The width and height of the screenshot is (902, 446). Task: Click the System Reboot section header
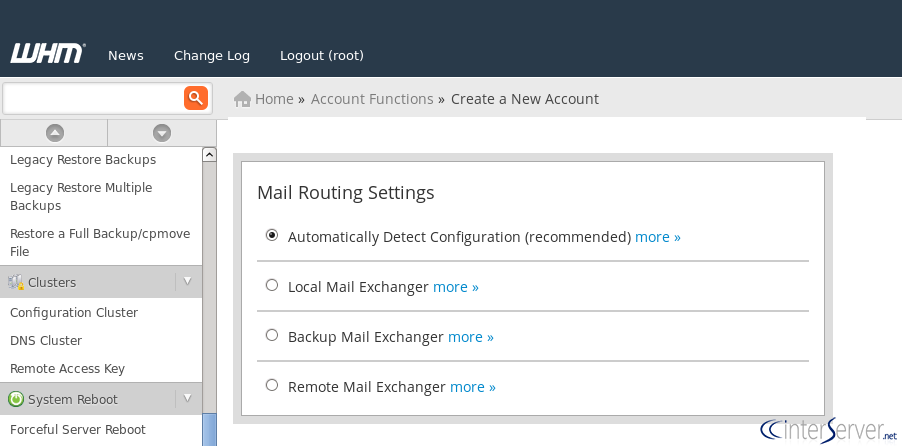click(x=101, y=399)
